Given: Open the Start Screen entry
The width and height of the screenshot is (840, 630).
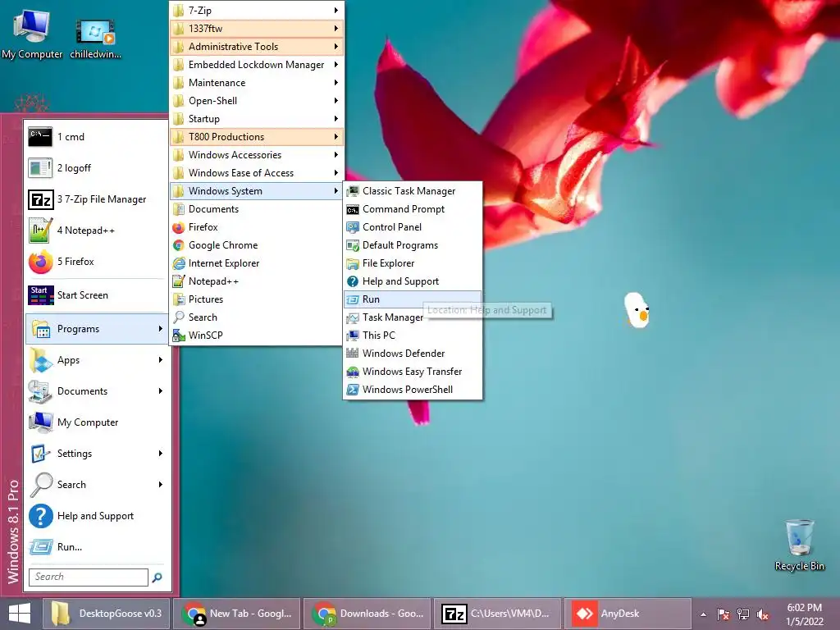Looking at the screenshot, I should [96, 295].
